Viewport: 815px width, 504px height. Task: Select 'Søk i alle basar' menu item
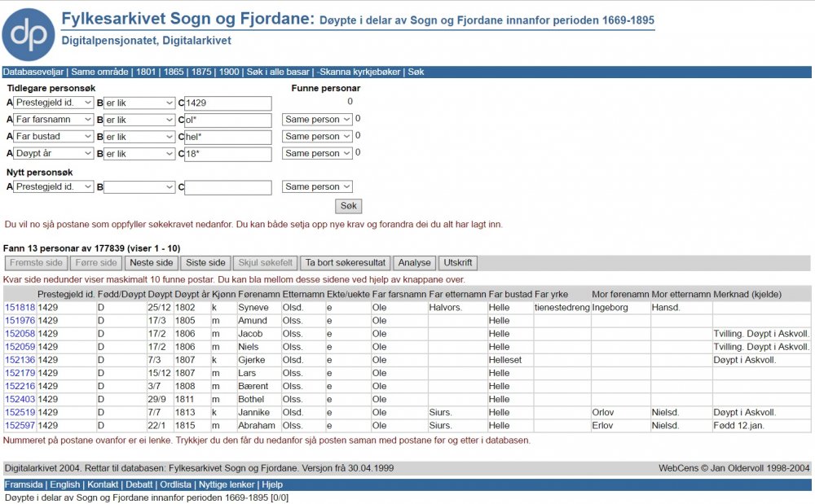point(278,72)
